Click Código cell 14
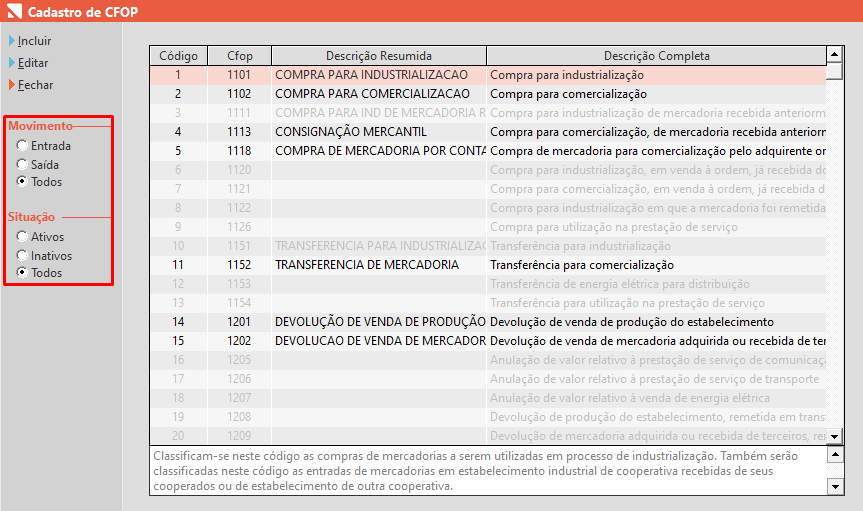The height and width of the screenshot is (511, 863). (x=178, y=322)
